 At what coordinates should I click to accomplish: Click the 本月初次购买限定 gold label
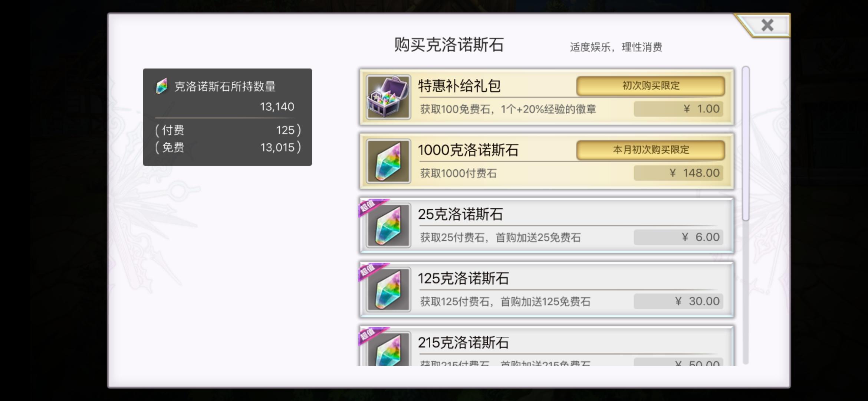coord(651,150)
